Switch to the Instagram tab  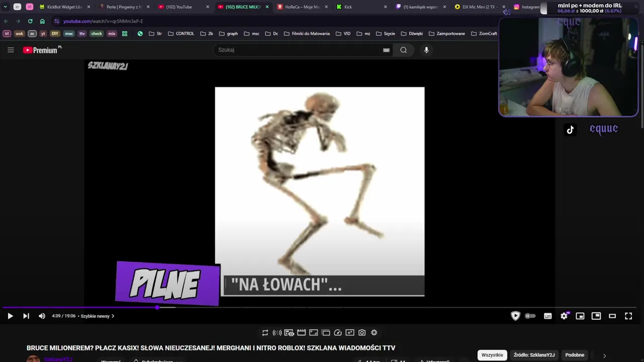tap(527, 7)
